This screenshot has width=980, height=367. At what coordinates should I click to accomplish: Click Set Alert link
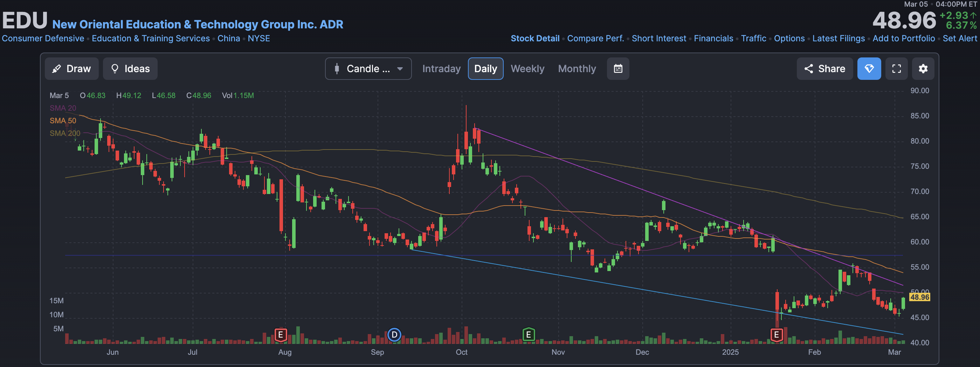[959, 39]
